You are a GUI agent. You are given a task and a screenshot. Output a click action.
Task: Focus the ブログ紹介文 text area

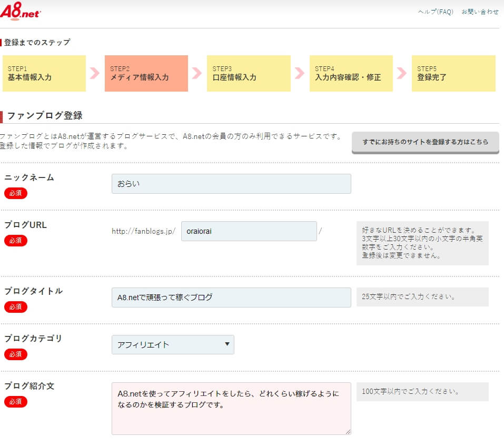click(x=231, y=409)
